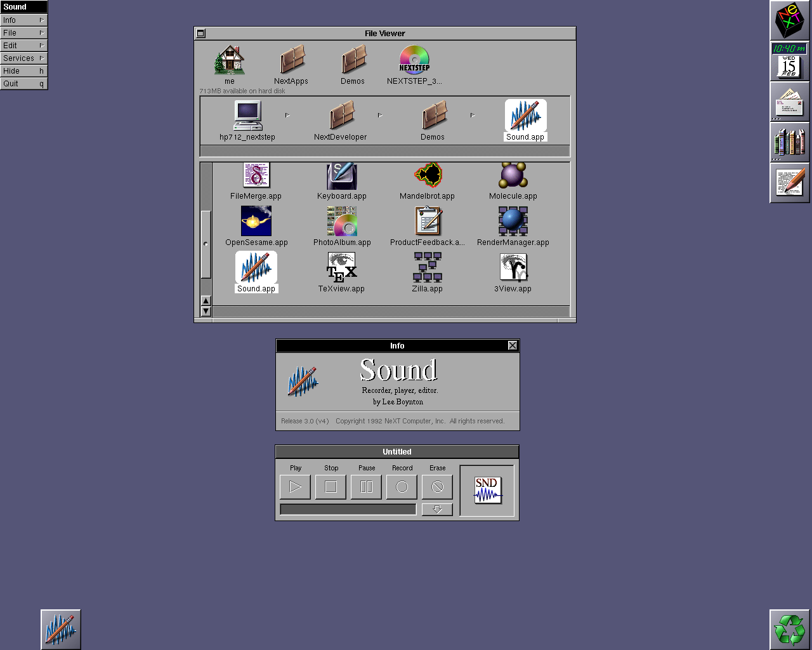Click the path arrow after Demos

coord(473,115)
